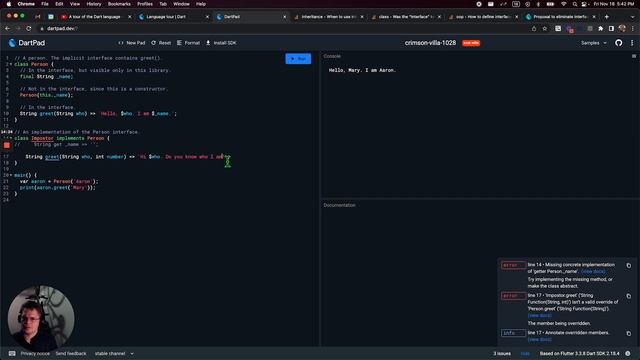This screenshot has height=360, width=640.
Task: Clear the console using its top-right icon
Action: [x=634, y=56]
